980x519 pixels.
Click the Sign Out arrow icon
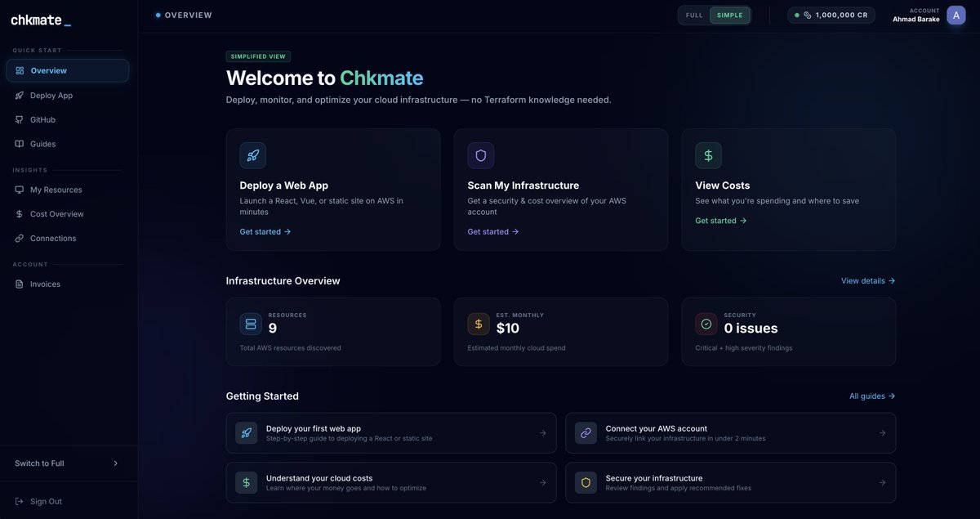click(20, 501)
